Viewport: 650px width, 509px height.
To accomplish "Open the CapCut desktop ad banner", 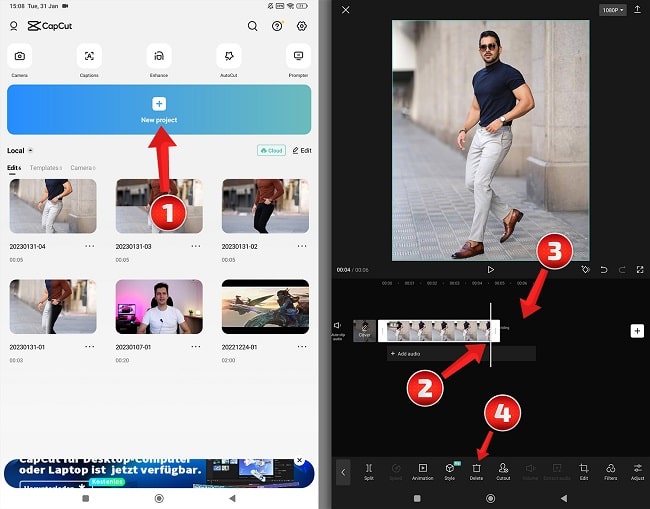I will click(159, 473).
